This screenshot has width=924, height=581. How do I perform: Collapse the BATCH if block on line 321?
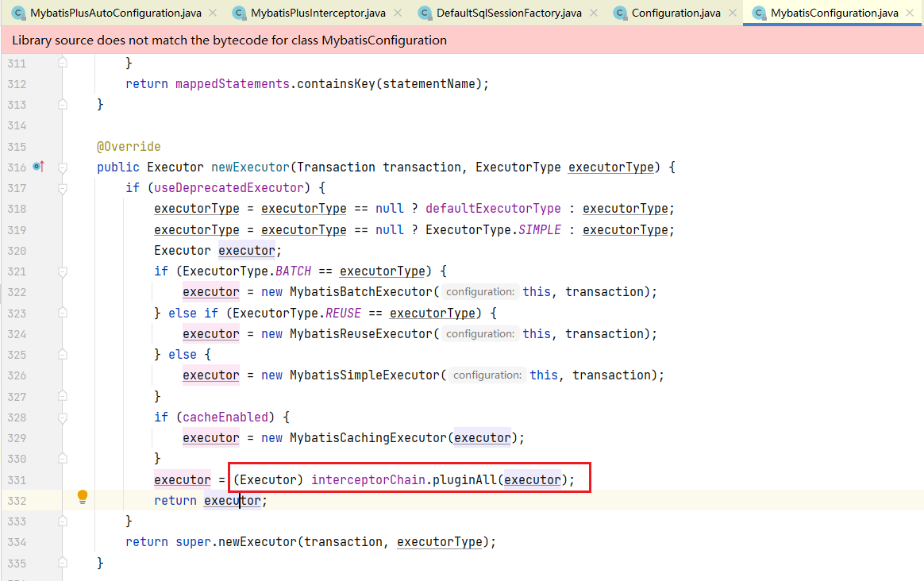coord(63,271)
